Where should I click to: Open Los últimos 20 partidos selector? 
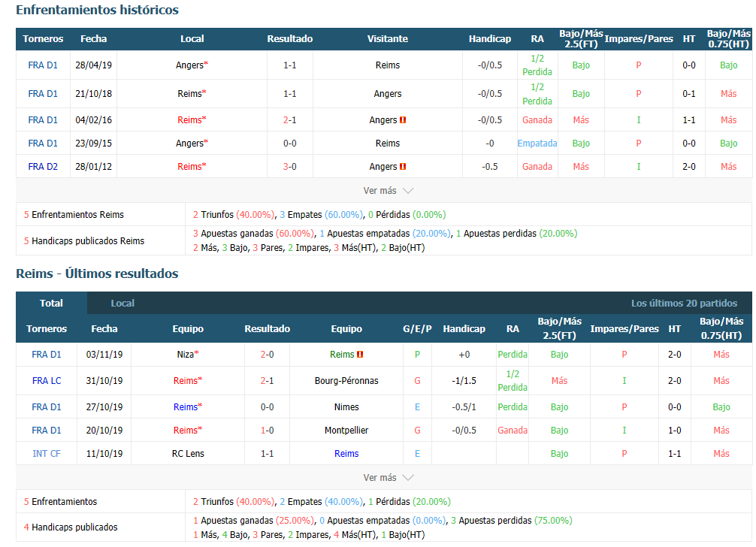click(684, 303)
